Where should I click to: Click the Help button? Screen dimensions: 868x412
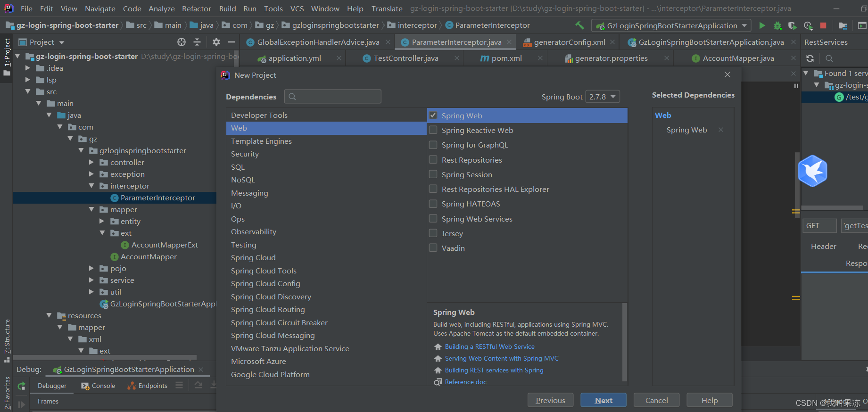710,400
